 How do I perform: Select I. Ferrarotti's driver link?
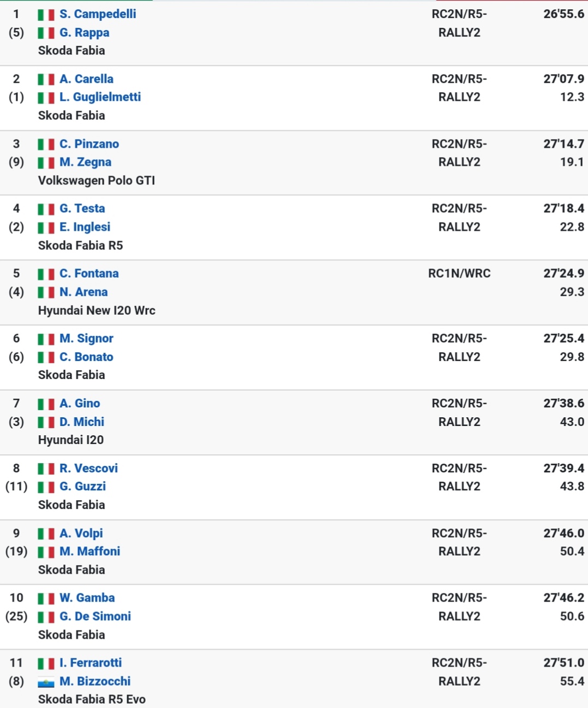tap(91, 663)
